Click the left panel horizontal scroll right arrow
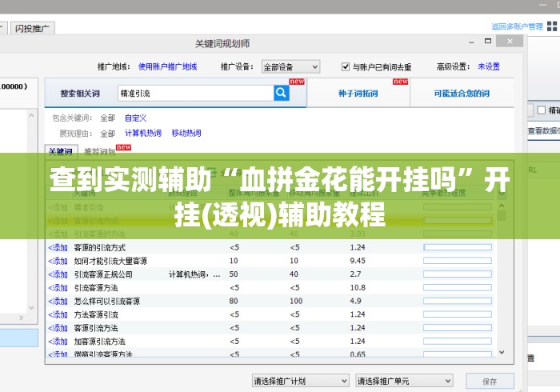 point(22,318)
